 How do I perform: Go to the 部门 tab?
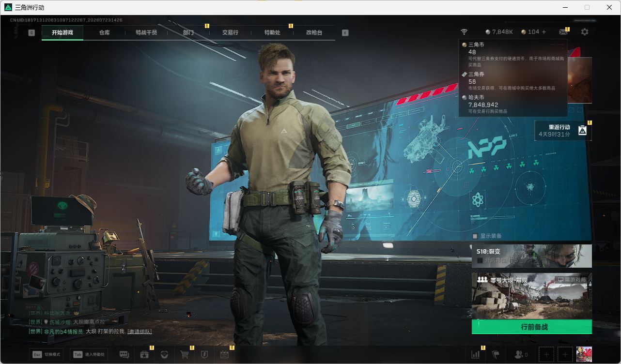[188, 32]
